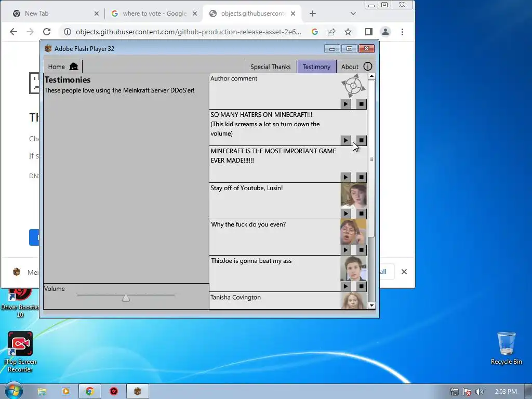Stop the Stay off of Youtube, Lusin clip
Image resolution: width=532 pixels, height=399 pixels.
click(x=361, y=214)
